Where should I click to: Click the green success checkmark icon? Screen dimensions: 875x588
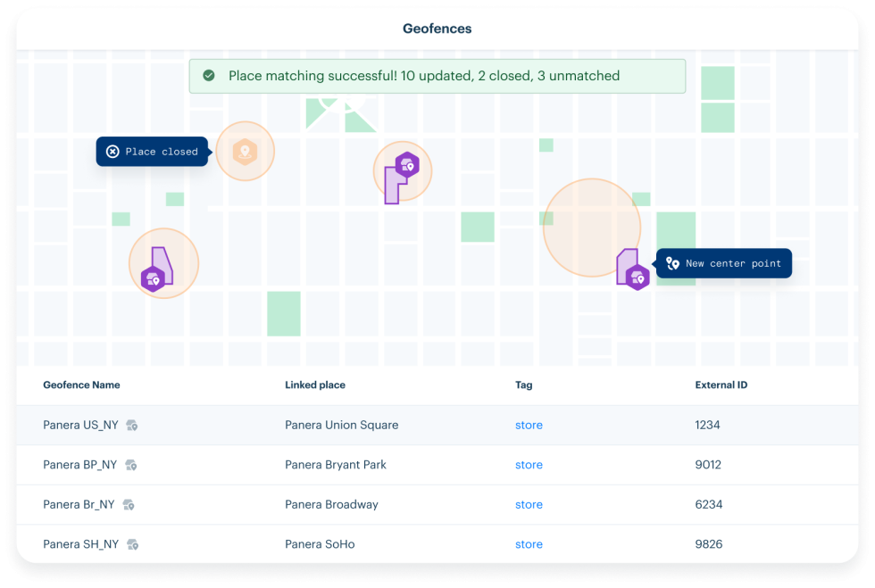[x=209, y=76]
